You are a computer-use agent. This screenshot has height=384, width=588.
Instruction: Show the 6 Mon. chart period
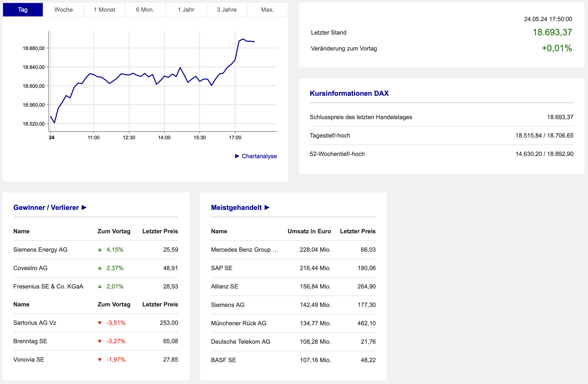click(145, 10)
